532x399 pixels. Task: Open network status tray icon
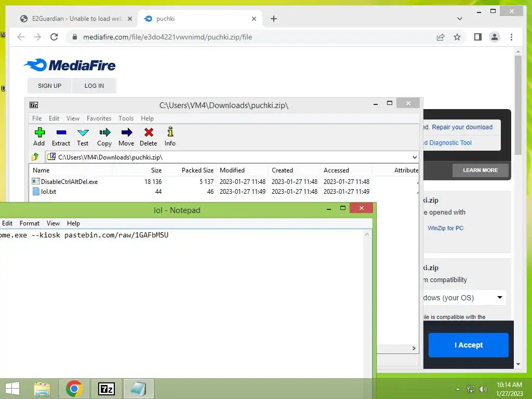click(471, 389)
